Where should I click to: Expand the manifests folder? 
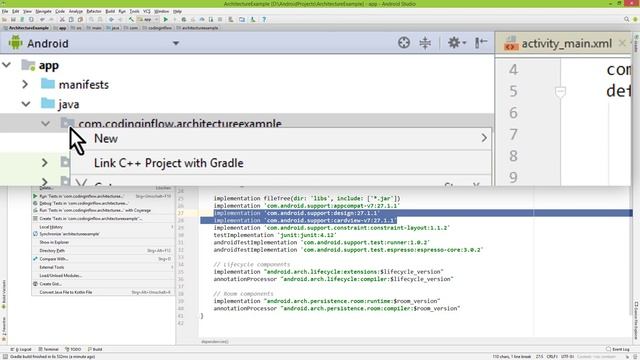[x=25, y=84]
